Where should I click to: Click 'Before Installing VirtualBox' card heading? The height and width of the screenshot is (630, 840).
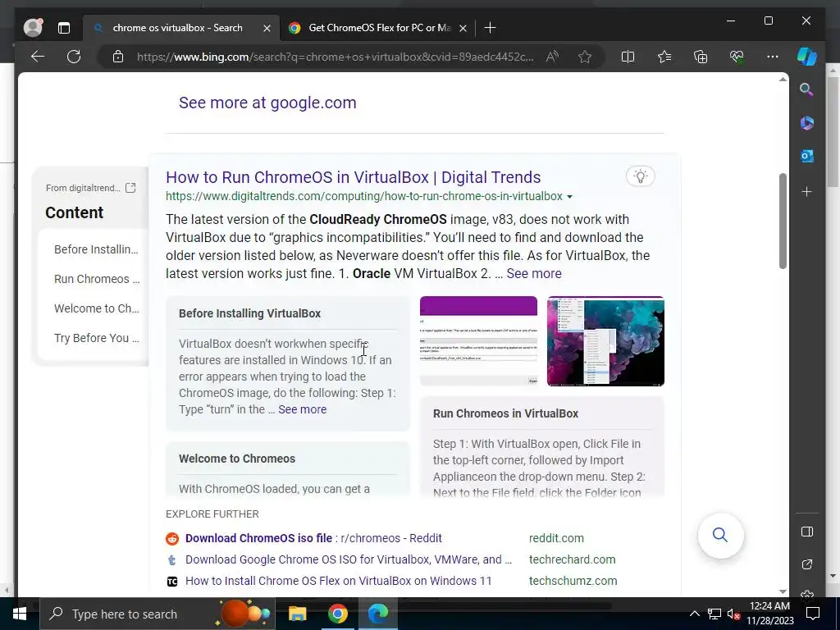pyautogui.click(x=249, y=313)
